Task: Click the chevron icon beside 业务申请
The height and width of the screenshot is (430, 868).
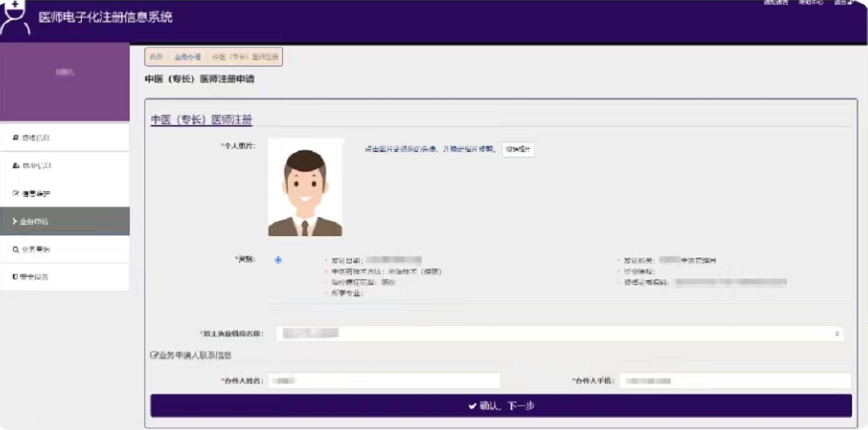Action: click(x=15, y=221)
